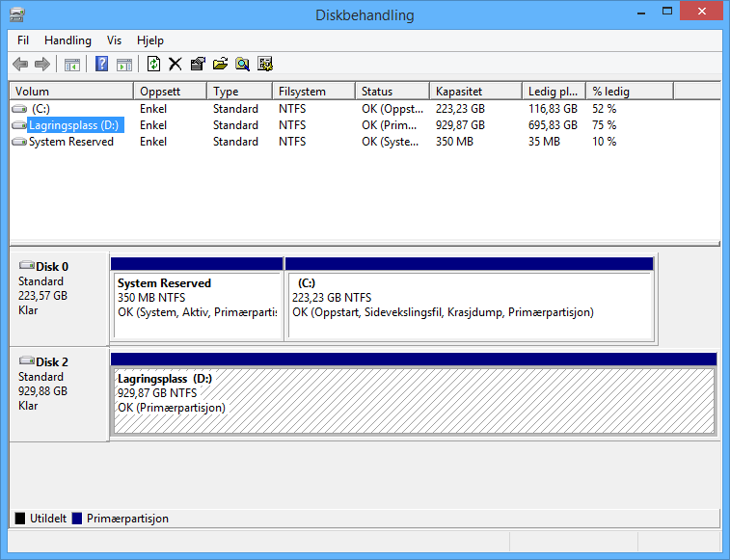
Task: Click the blue Primærpartisjon legend swatch
Action: (x=77, y=519)
